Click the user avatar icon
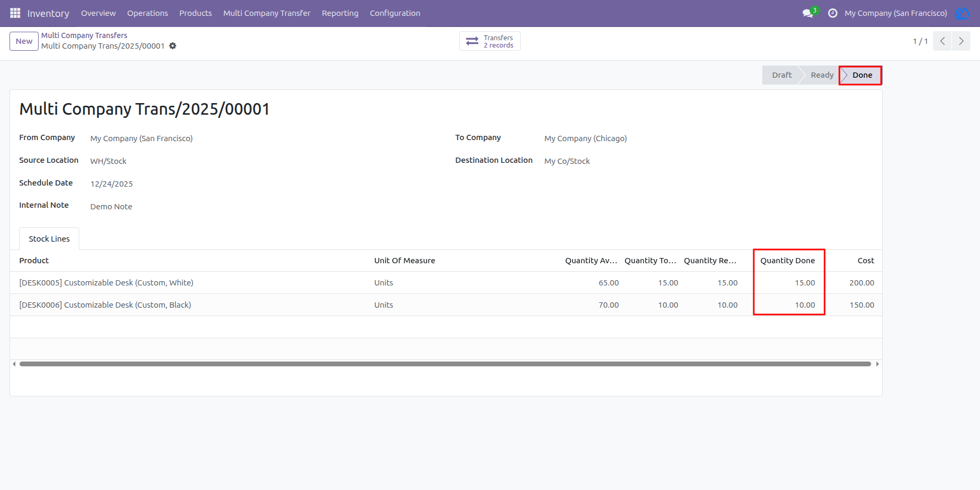980x490 pixels. click(x=962, y=13)
